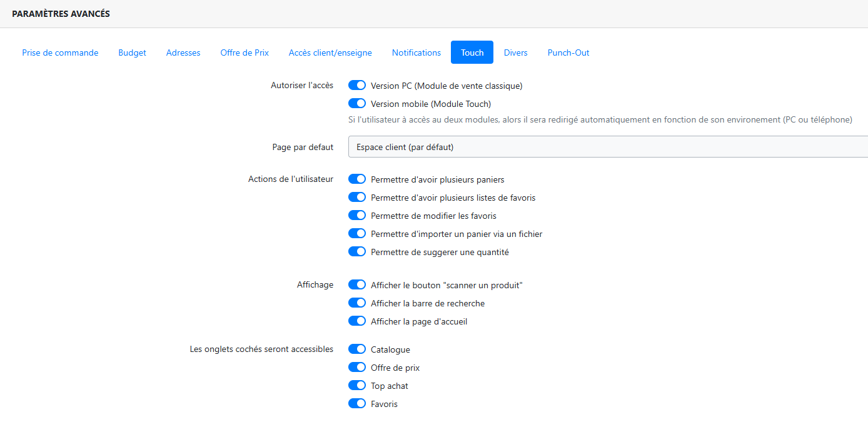Disable the "scanner un produit" button display

(357, 285)
